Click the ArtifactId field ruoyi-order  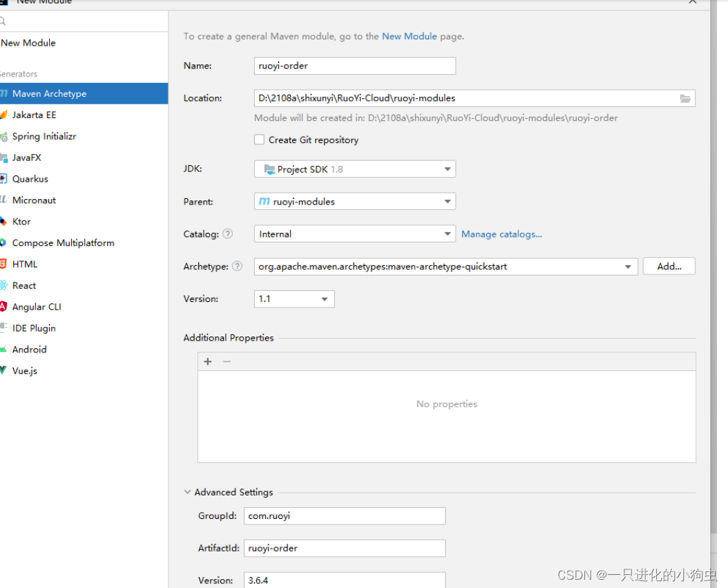pos(345,548)
